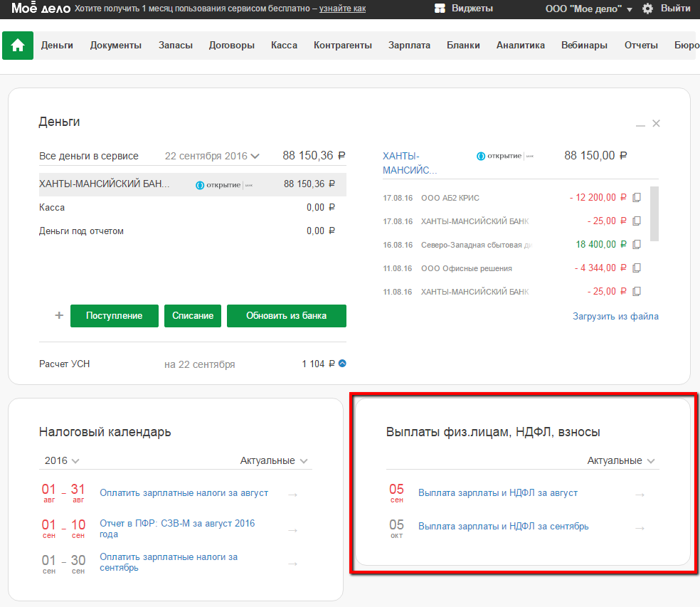Open Выплата зарплаты и НДФЛ за август

(x=497, y=492)
